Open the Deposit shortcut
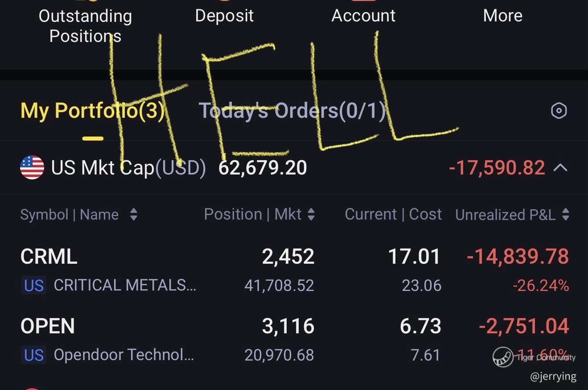Screen dimensions: 588x390 coord(224,16)
